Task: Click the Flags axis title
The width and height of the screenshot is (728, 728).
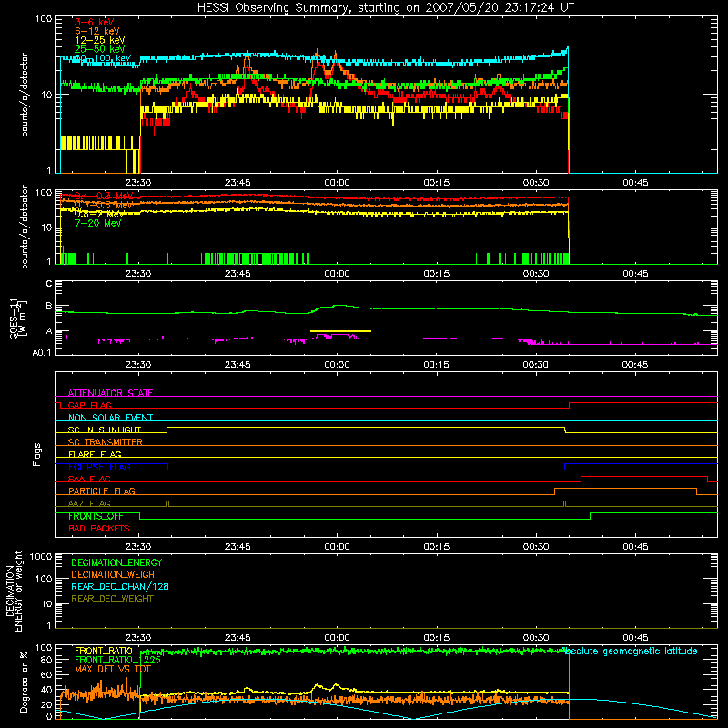Action: tap(36, 454)
